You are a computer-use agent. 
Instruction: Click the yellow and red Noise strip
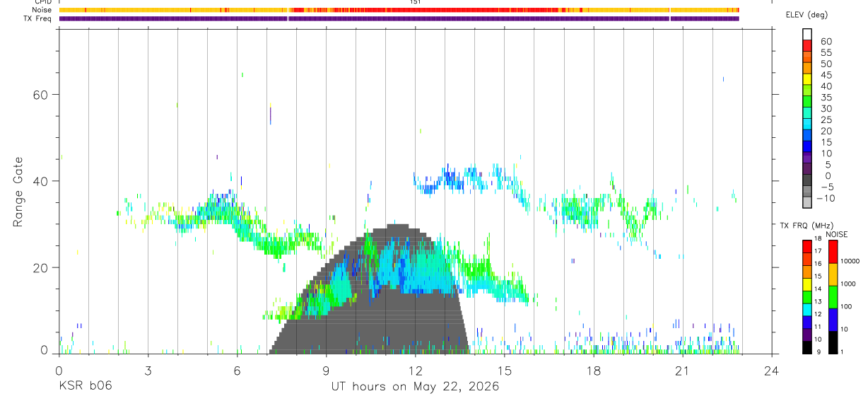tap(399, 10)
